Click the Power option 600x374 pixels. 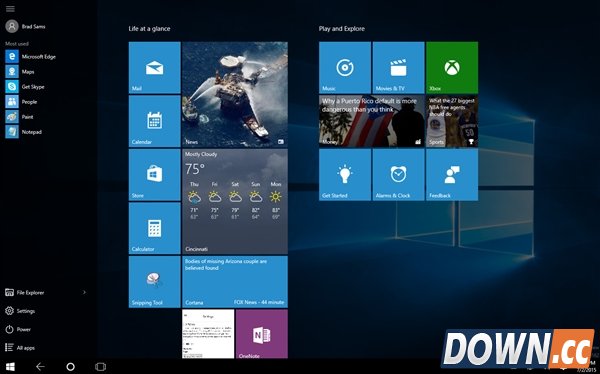point(18,329)
